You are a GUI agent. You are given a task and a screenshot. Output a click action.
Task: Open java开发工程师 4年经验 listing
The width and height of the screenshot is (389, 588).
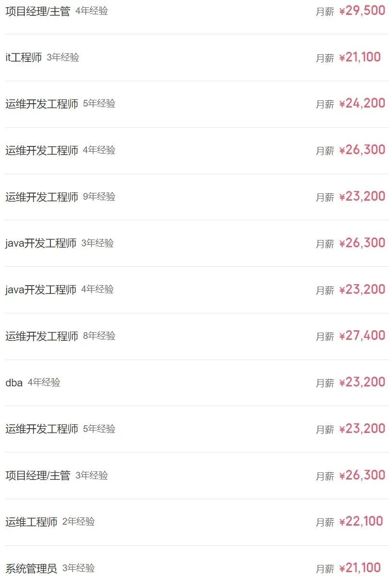tap(41, 289)
